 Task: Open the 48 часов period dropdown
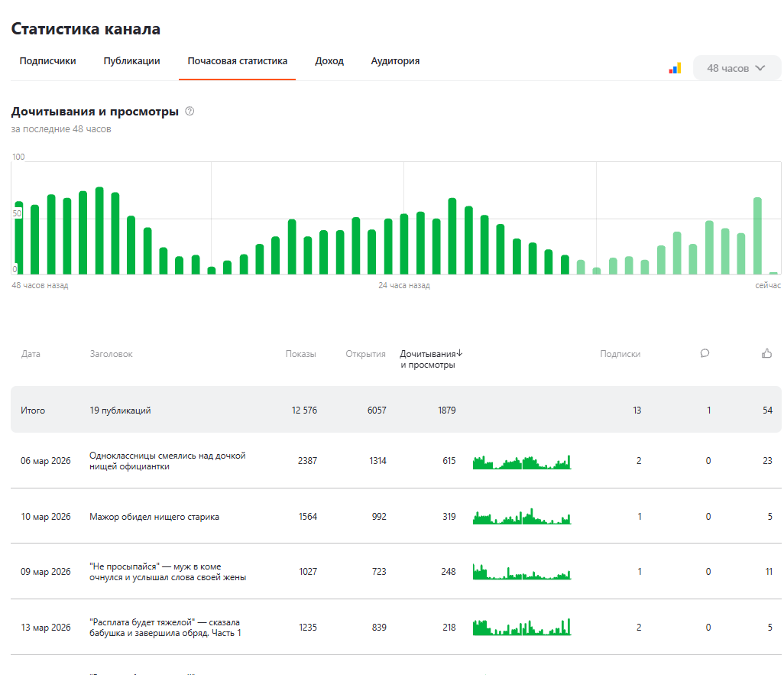737,68
